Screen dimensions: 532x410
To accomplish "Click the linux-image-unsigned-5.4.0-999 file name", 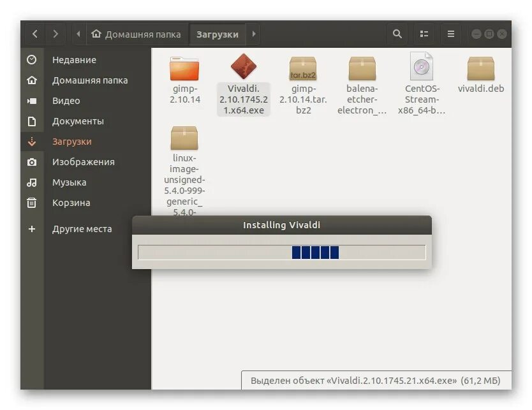I will tap(184, 184).
